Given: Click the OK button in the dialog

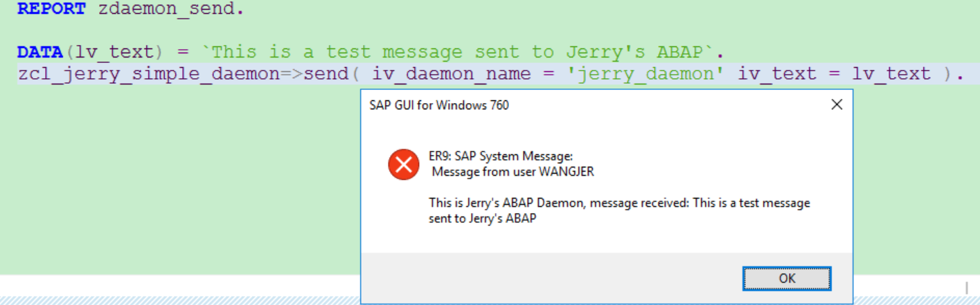Looking at the screenshot, I should pyautogui.click(x=787, y=279).
